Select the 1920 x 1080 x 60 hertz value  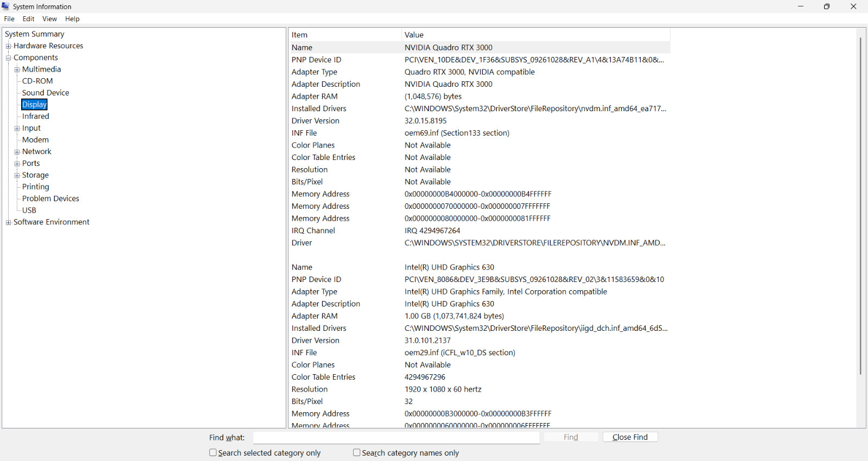[x=443, y=389]
